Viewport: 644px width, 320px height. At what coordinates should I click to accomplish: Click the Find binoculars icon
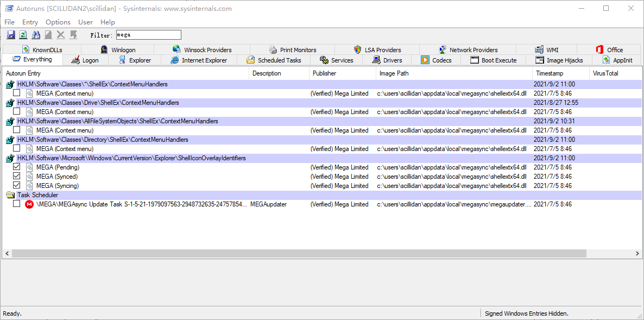pos(36,35)
